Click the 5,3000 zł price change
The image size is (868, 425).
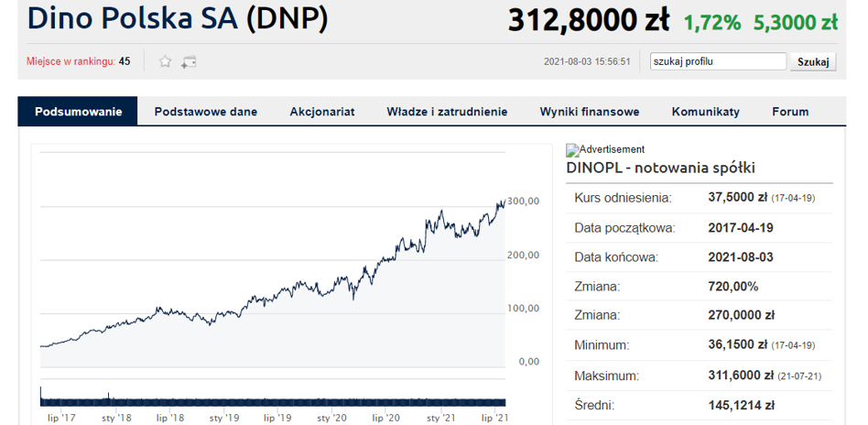point(796,23)
